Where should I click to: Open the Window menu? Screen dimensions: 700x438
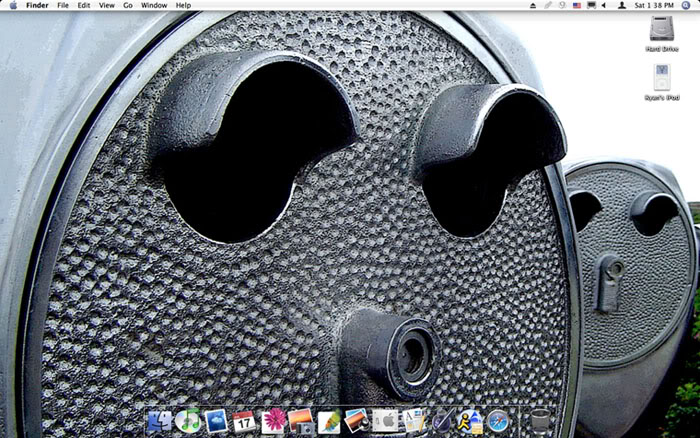[154, 5]
